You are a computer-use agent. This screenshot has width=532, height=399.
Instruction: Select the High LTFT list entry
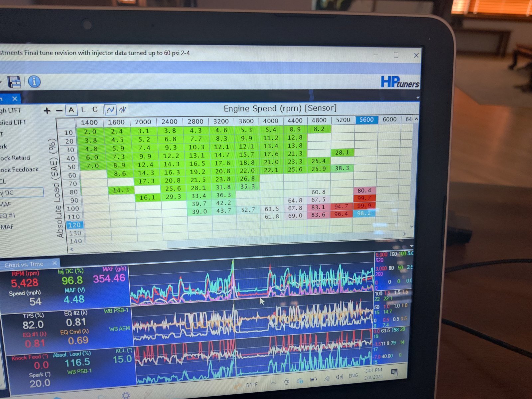tap(10, 110)
